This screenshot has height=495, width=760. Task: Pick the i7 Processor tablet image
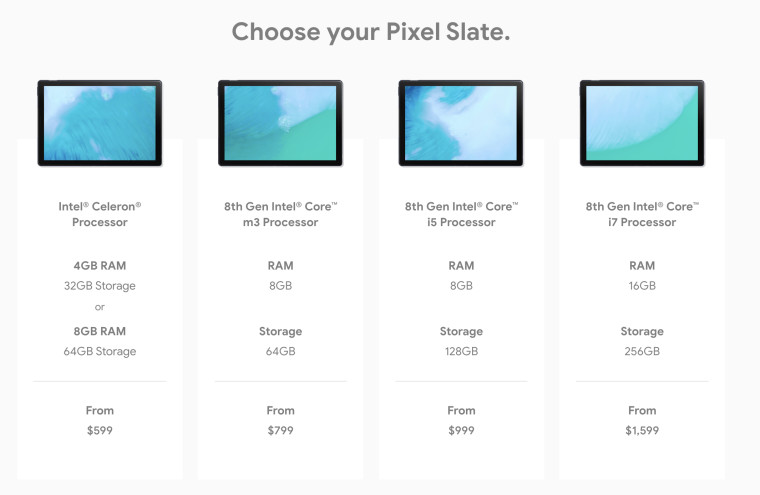[642, 123]
